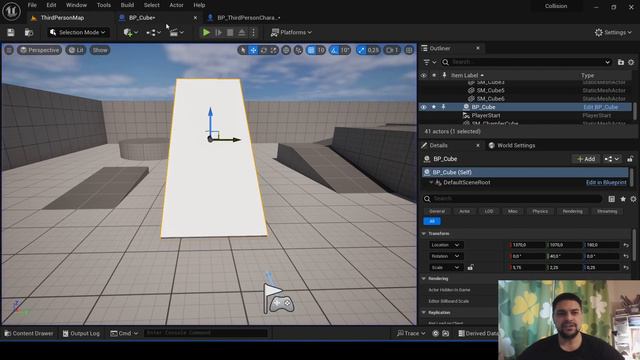Click Edit in Blueprint link

click(x=606, y=182)
